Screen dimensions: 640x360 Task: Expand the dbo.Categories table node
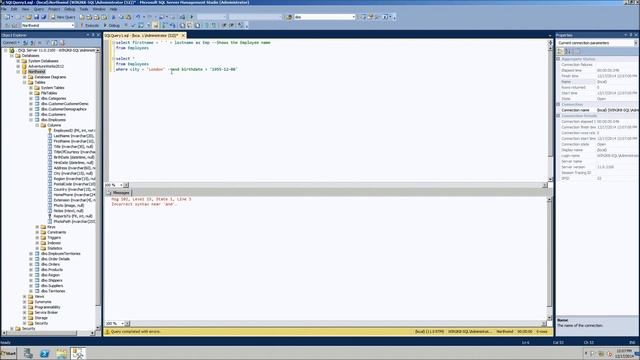tap(31, 98)
